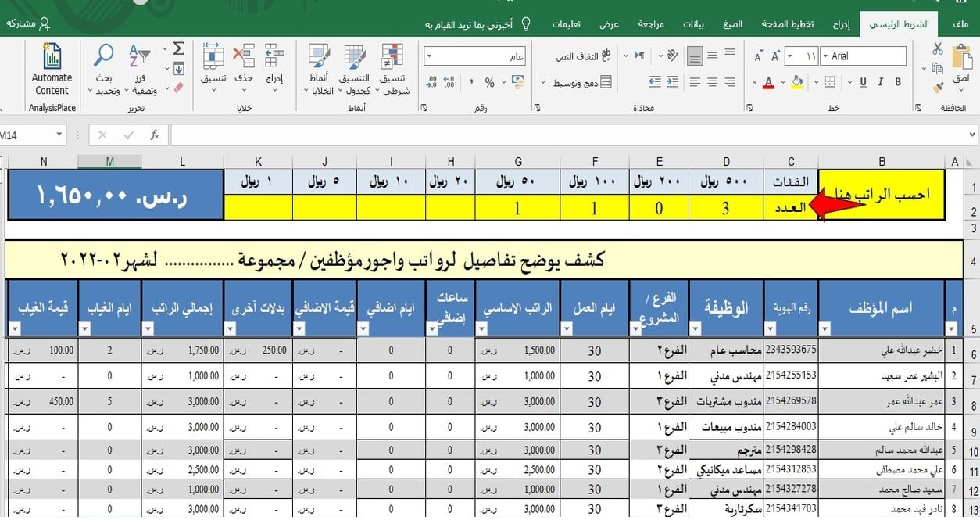Screen dimensions: 980x524
Task: Click the Format as Table icon
Action: click(x=354, y=56)
